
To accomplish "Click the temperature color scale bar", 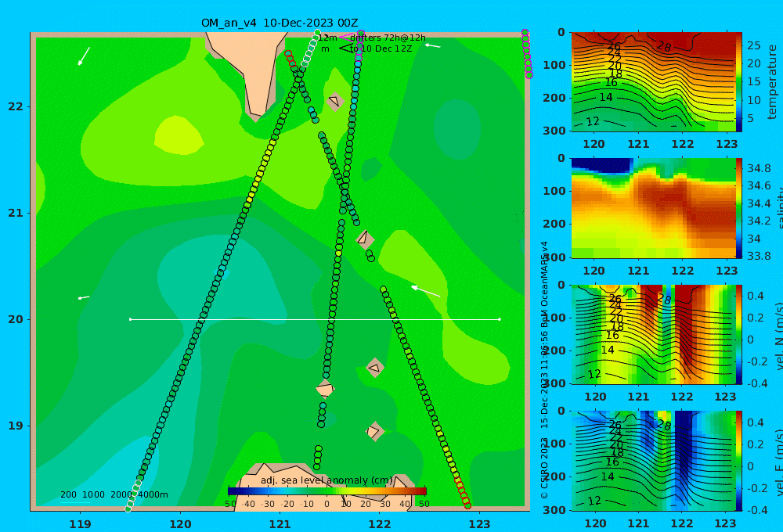I will [x=739, y=82].
